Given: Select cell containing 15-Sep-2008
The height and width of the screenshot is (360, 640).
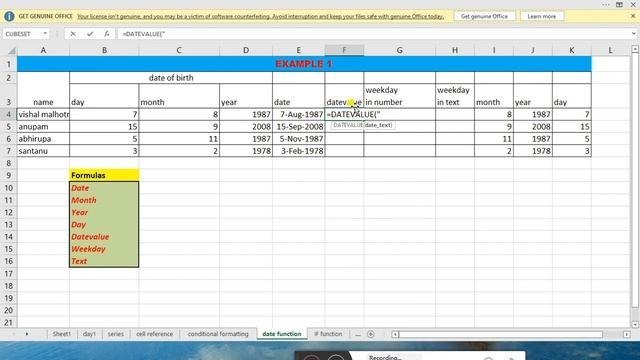Looking at the screenshot, I should 299,127.
